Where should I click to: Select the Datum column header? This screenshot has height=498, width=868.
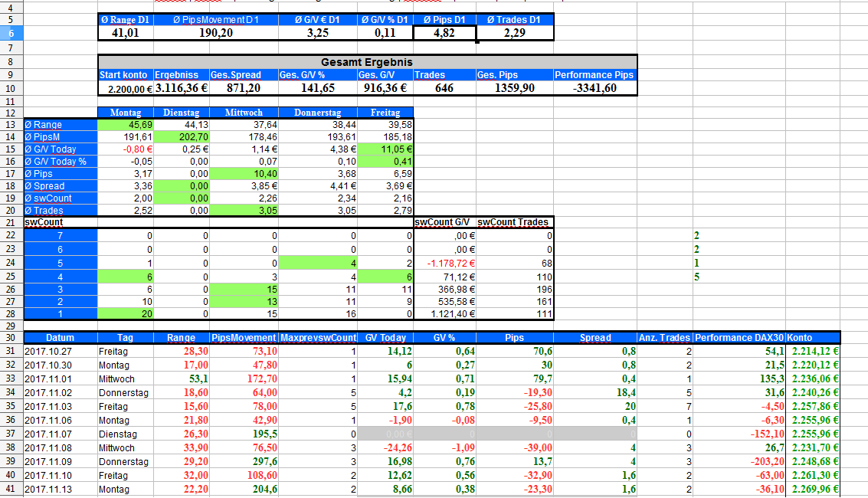(60, 337)
